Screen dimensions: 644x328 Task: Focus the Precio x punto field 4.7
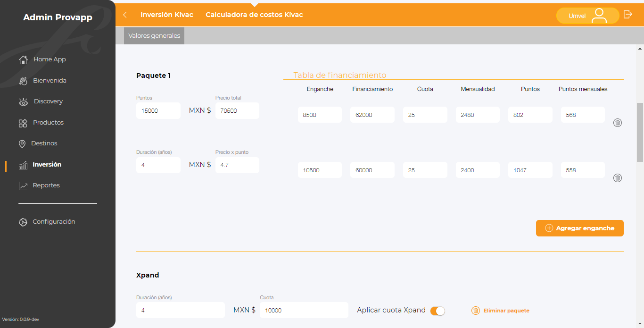pos(237,165)
